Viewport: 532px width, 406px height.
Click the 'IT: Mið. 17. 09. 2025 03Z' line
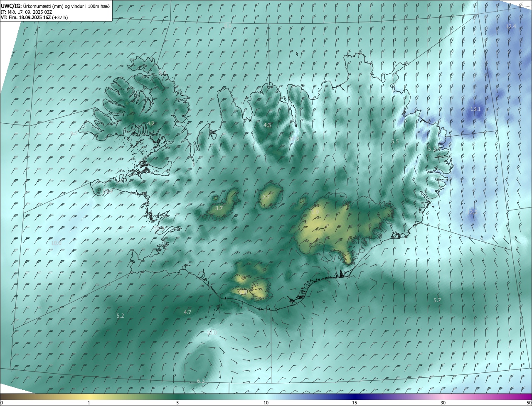pyautogui.click(x=26, y=12)
